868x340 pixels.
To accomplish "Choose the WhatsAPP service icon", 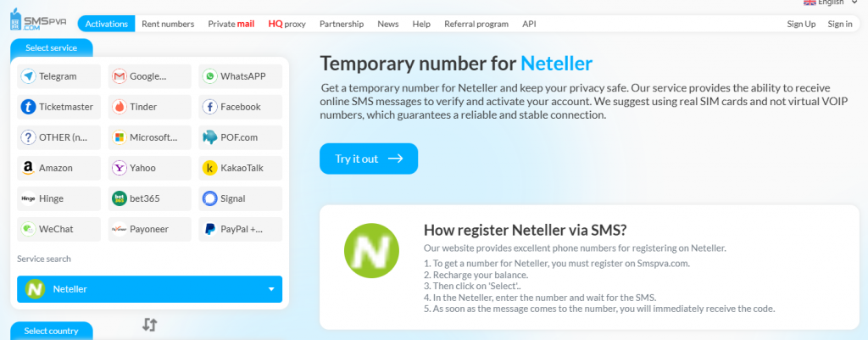I will tap(210, 76).
